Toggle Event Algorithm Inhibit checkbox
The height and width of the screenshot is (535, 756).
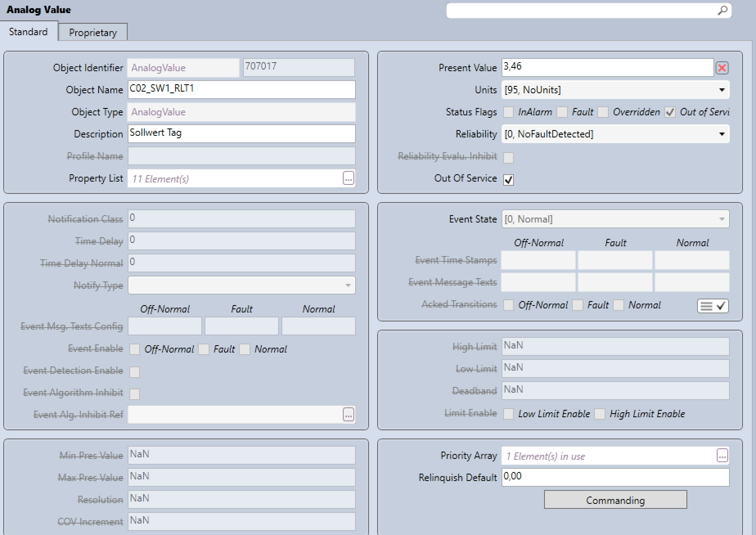pyautogui.click(x=135, y=394)
